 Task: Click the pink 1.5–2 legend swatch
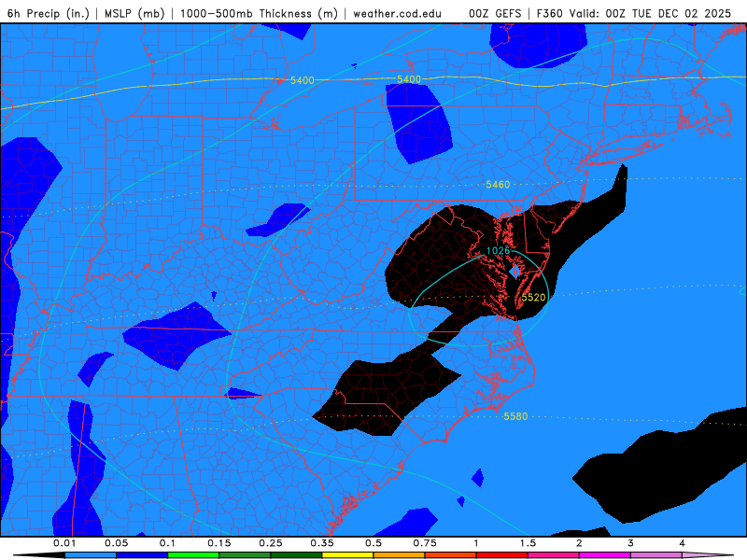click(x=554, y=555)
